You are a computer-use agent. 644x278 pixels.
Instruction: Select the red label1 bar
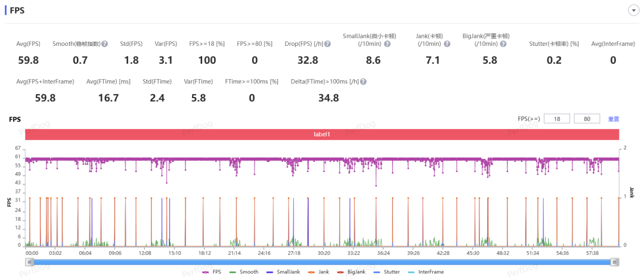point(322,135)
